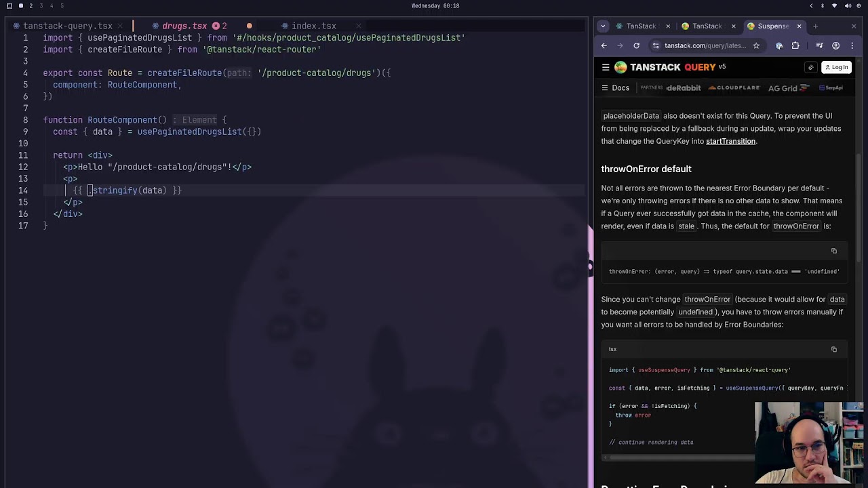Click "usePaginatedDrugsList" call on line 9
The width and height of the screenshot is (868, 488).
(189, 131)
